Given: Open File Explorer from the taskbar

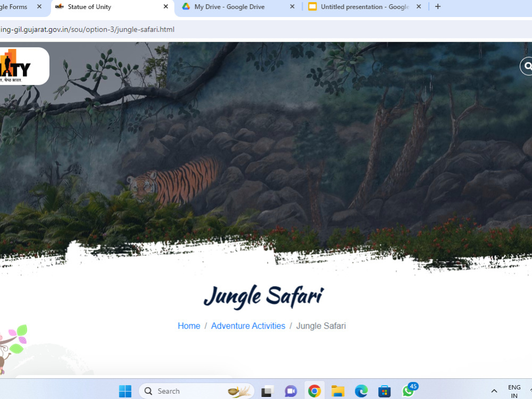Looking at the screenshot, I should [338, 391].
